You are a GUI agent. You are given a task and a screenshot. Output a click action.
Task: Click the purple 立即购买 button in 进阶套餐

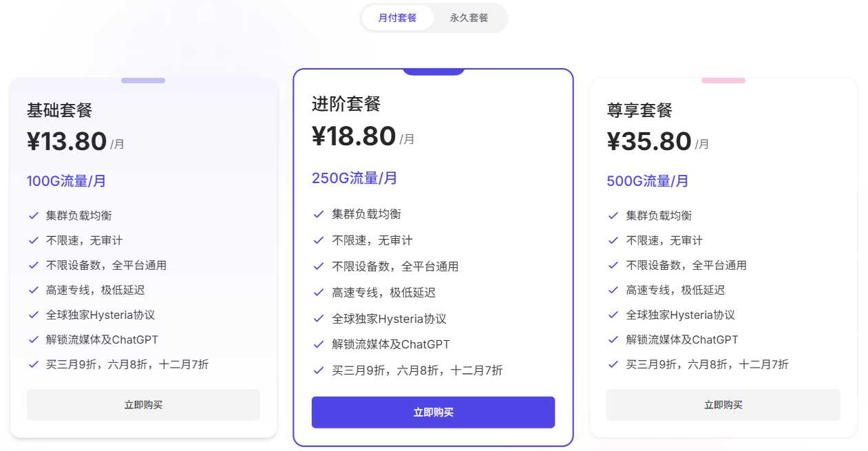coord(433,412)
